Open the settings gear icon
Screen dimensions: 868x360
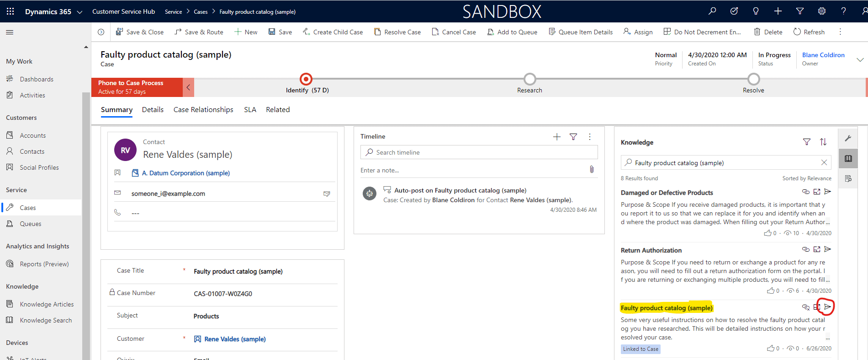[822, 11]
